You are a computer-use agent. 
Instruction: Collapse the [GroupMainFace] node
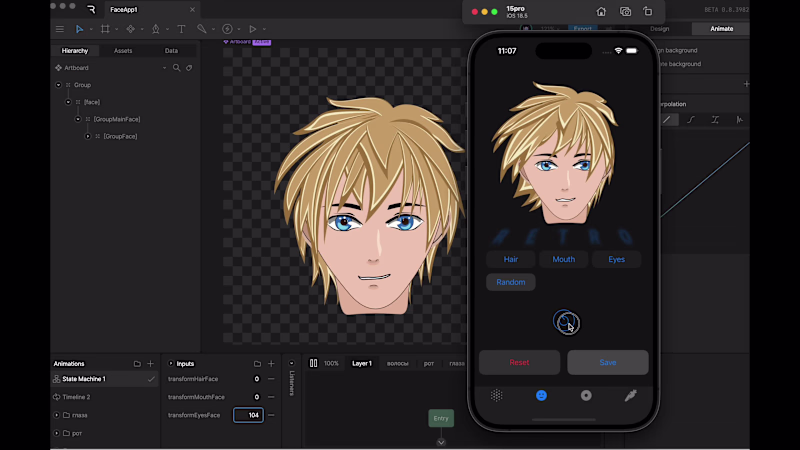coord(78,119)
